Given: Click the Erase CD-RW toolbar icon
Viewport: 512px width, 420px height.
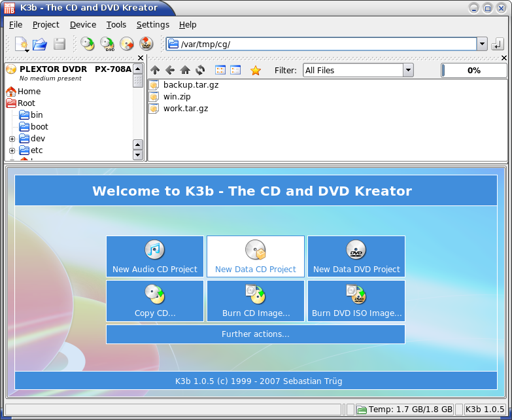Looking at the screenshot, I should [127, 44].
